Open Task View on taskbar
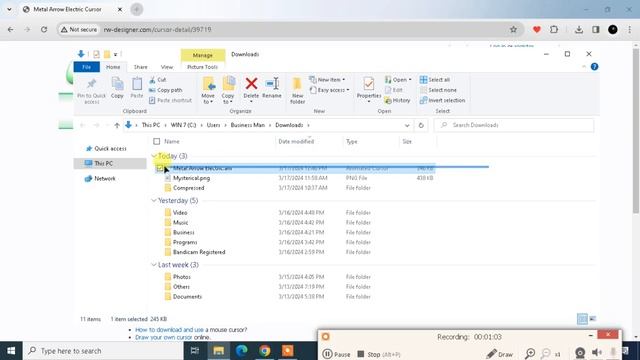The image size is (640, 360). (195, 351)
